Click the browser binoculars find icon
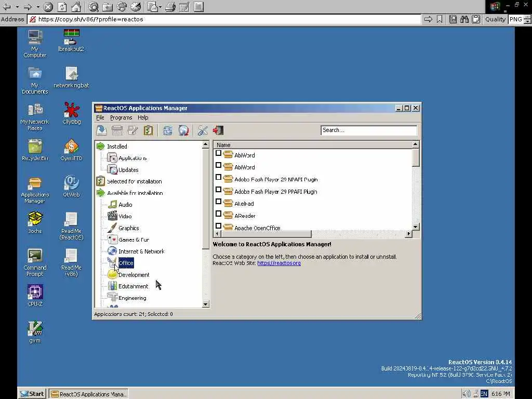The height and width of the screenshot is (399, 532). pos(464,19)
